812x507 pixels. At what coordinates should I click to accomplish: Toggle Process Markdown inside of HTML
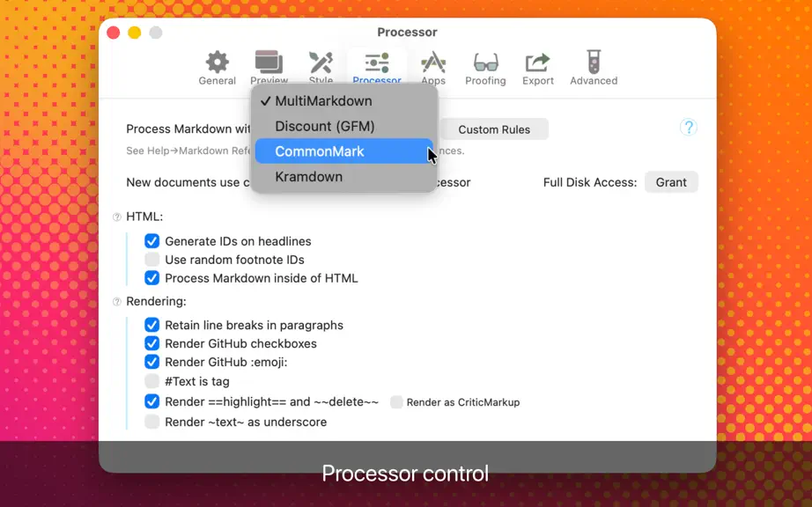[x=151, y=278]
